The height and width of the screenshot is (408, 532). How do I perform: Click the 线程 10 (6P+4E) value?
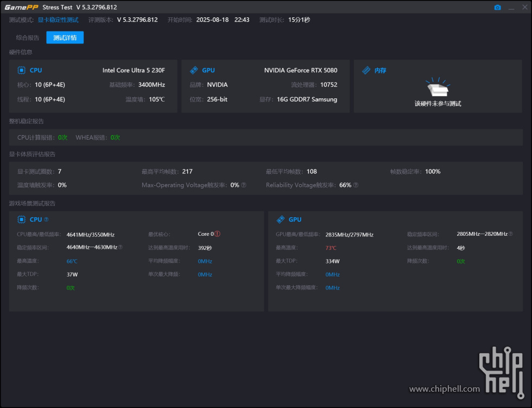50,99
